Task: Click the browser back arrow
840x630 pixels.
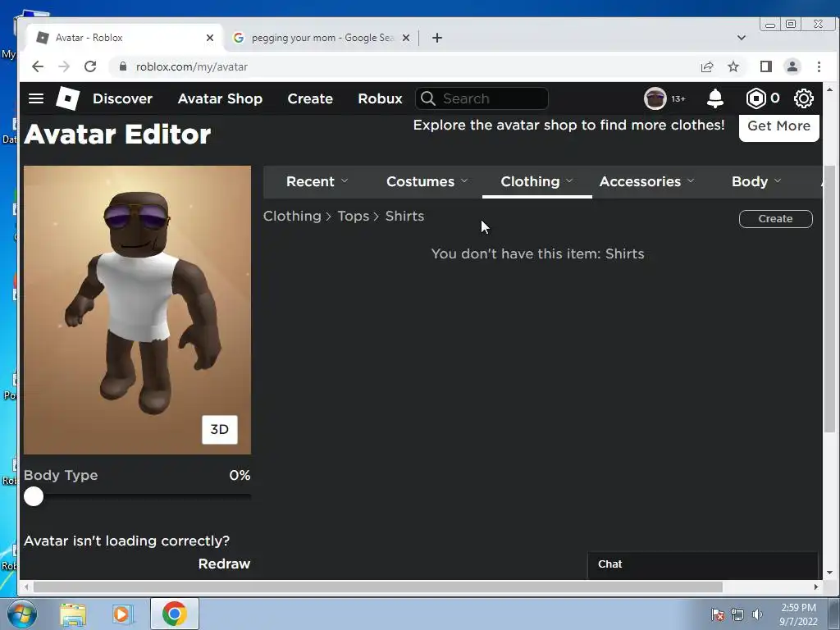Action: tap(38, 66)
